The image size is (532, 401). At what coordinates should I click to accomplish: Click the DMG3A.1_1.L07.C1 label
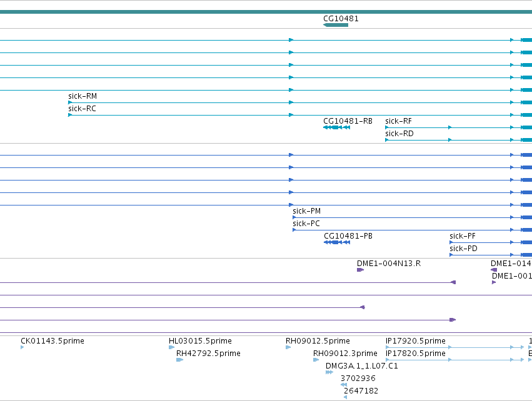(x=362, y=366)
